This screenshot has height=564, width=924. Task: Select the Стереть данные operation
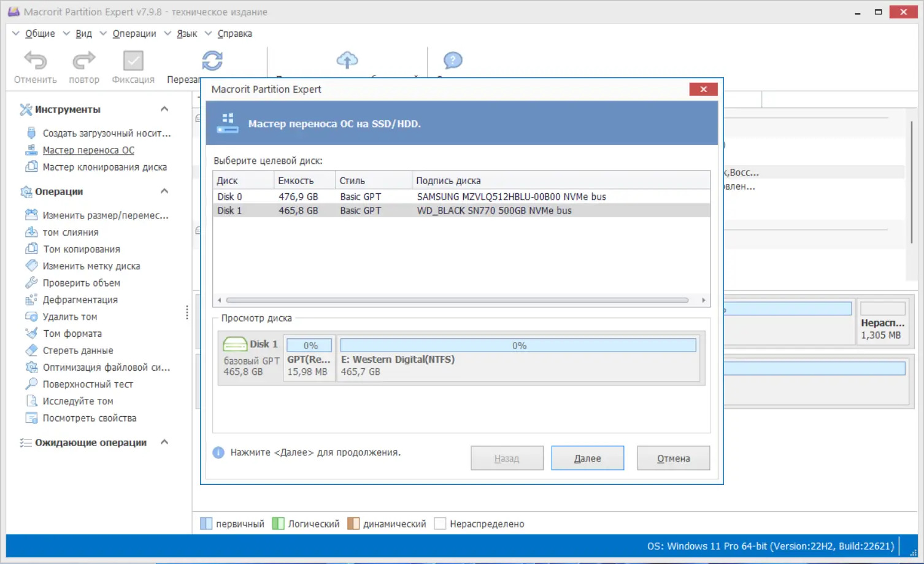point(78,350)
